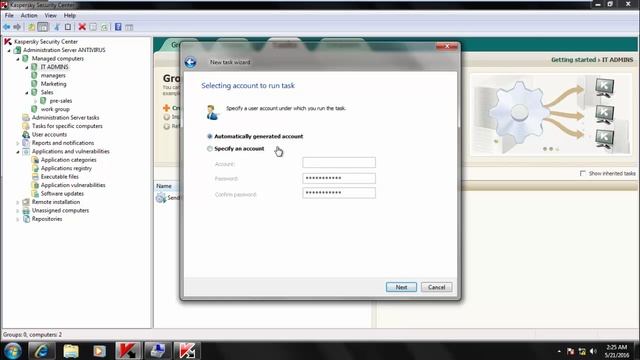Screen dimensions: 640x360
Task: Click the Password input field
Action: coord(339,178)
